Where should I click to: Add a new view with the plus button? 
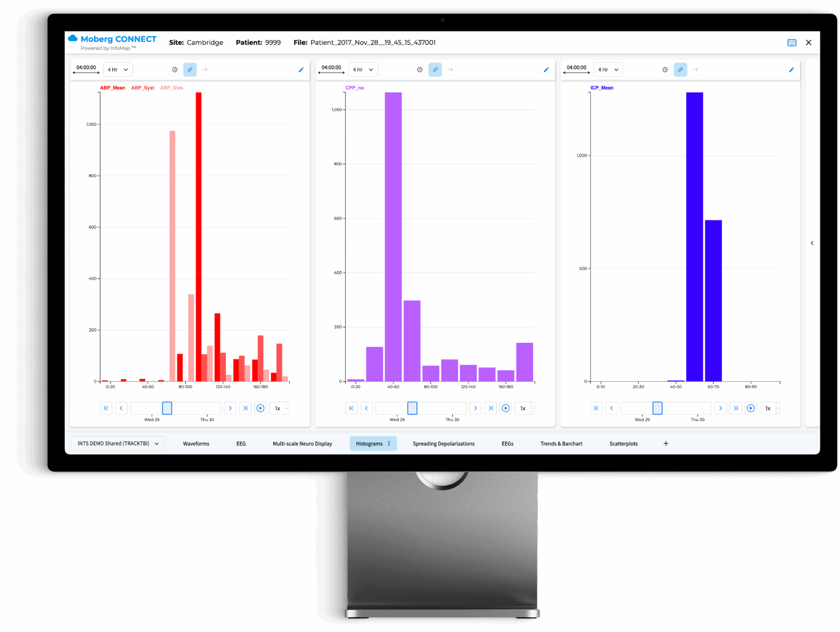[666, 443]
